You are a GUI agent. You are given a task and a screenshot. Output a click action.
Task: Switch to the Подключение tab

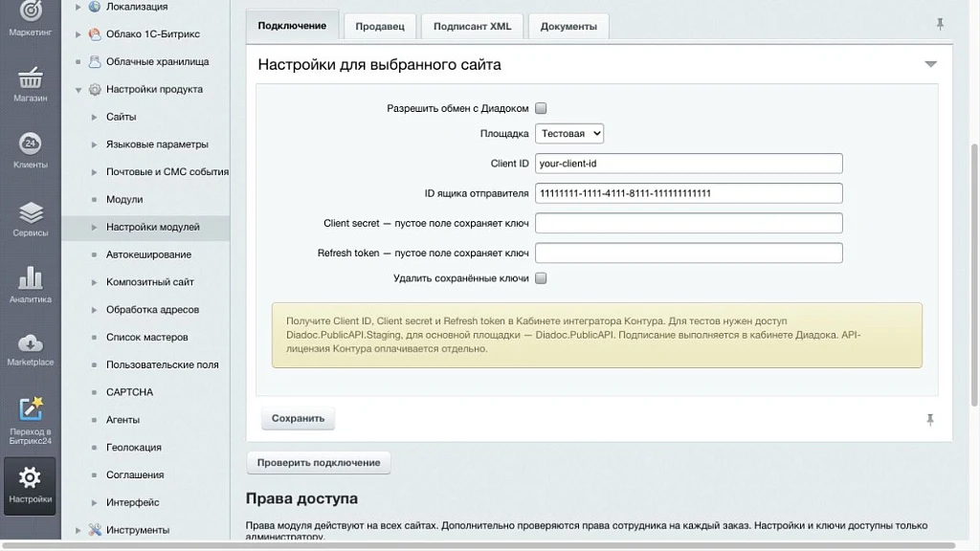pos(292,26)
